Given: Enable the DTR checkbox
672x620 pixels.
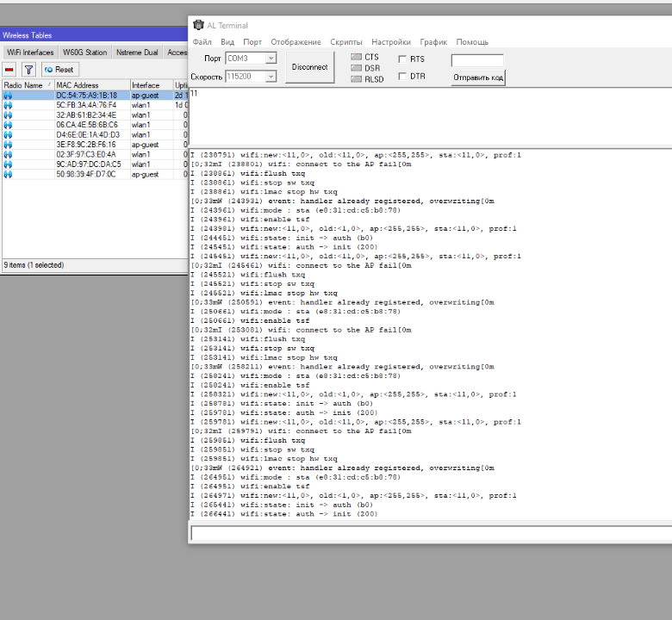Looking at the screenshot, I should click(402, 77).
